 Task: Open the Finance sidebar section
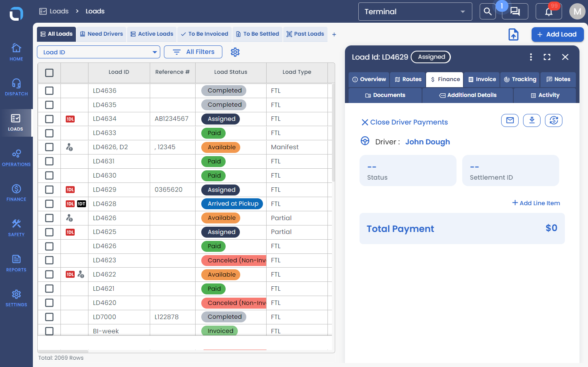tap(16, 193)
